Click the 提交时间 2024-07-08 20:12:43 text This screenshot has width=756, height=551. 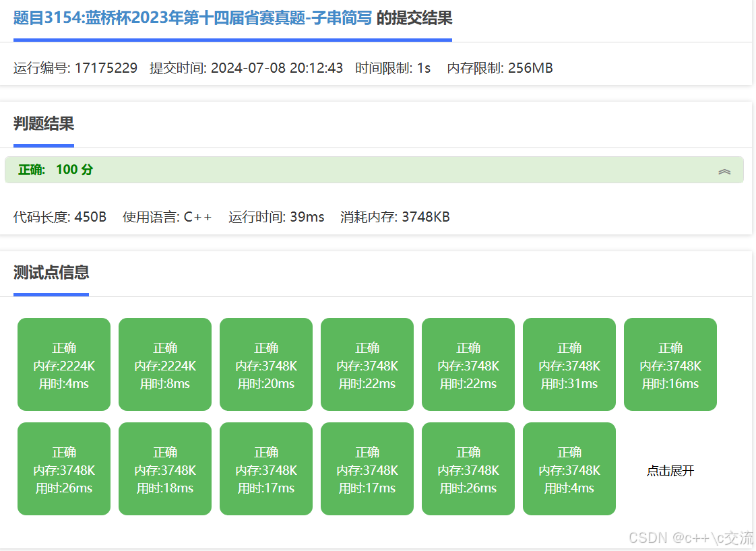tap(247, 68)
